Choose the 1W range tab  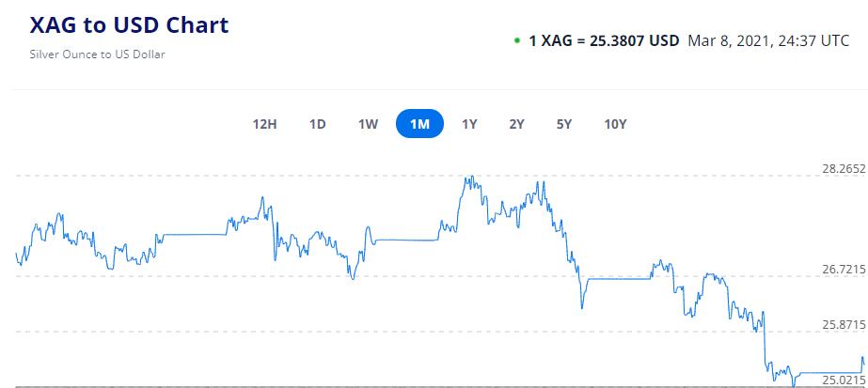pyautogui.click(x=368, y=124)
